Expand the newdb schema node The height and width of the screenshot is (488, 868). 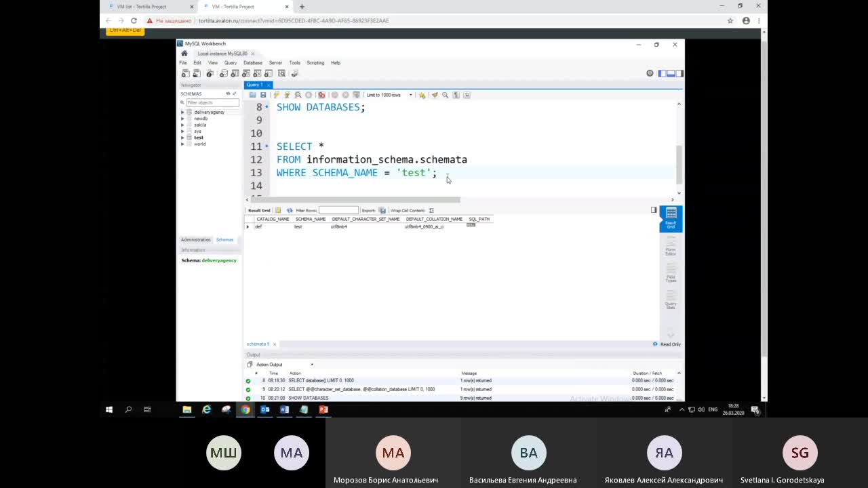[x=182, y=119]
